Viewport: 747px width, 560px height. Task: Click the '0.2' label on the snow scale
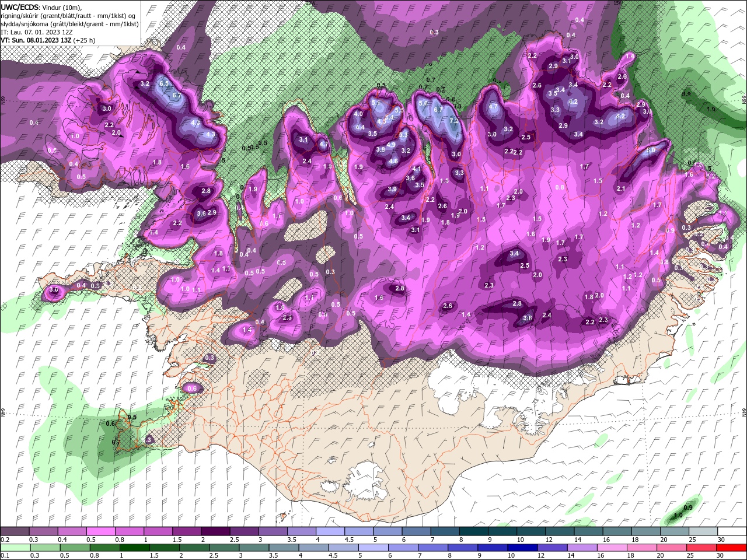click(x=5, y=540)
